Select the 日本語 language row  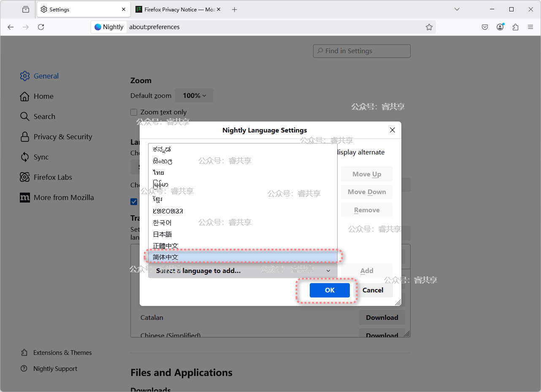pyautogui.click(x=243, y=234)
